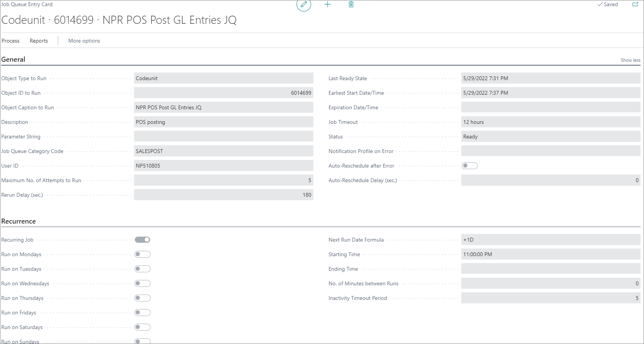
Task: Collapse the Recurrence section header
Action: tap(18, 221)
